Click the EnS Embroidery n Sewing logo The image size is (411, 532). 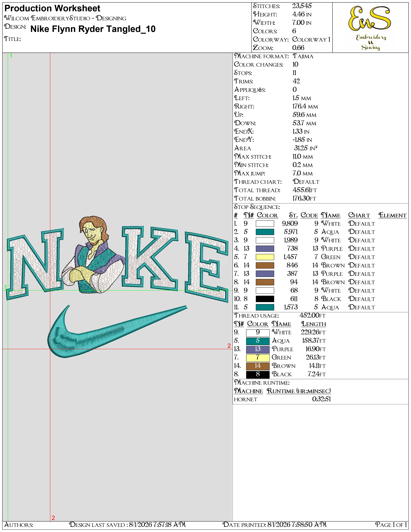click(370, 28)
